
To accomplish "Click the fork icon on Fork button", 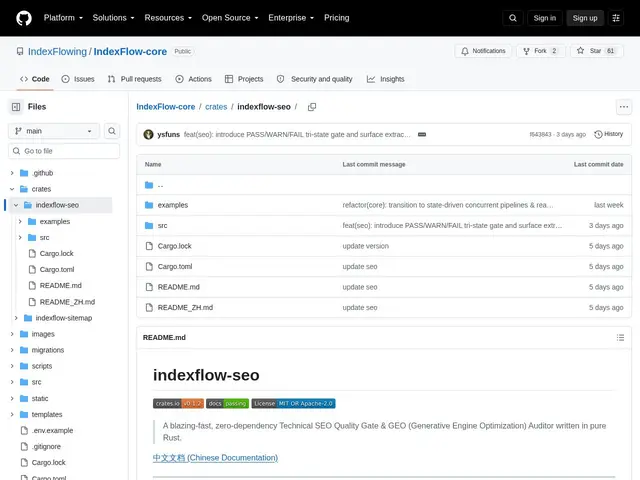I will [527, 51].
